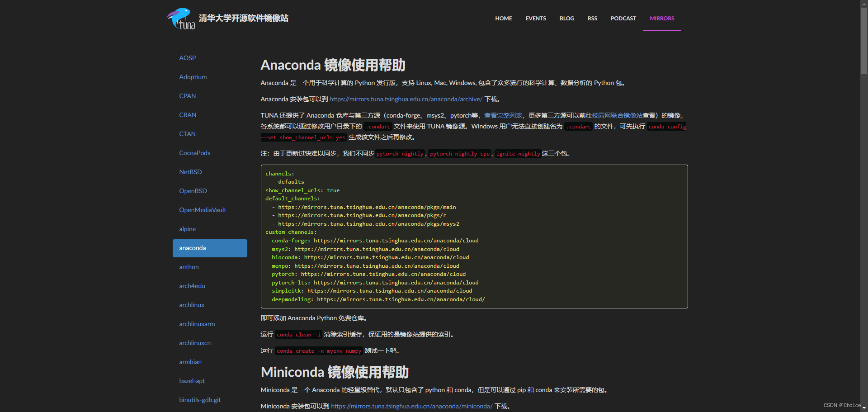The height and width of the screenshot is (412, 868).
Task: Open the CRAN mirror page
Action: [x=188, y=114]
